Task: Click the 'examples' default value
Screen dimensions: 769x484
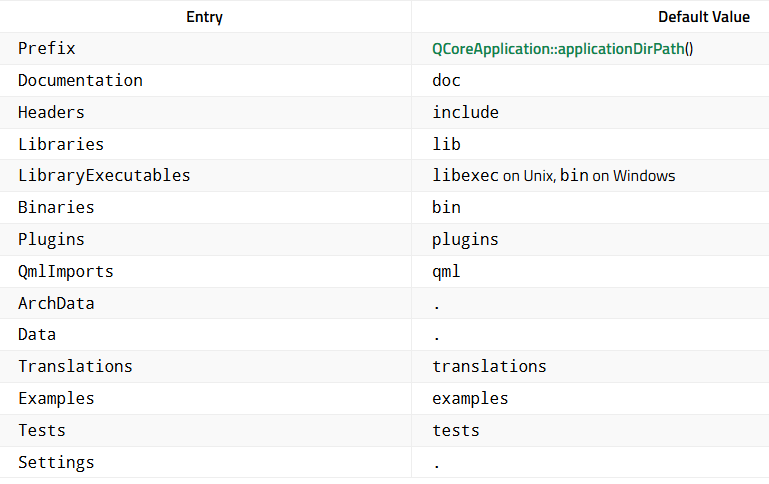Action: tap(470, 398)
